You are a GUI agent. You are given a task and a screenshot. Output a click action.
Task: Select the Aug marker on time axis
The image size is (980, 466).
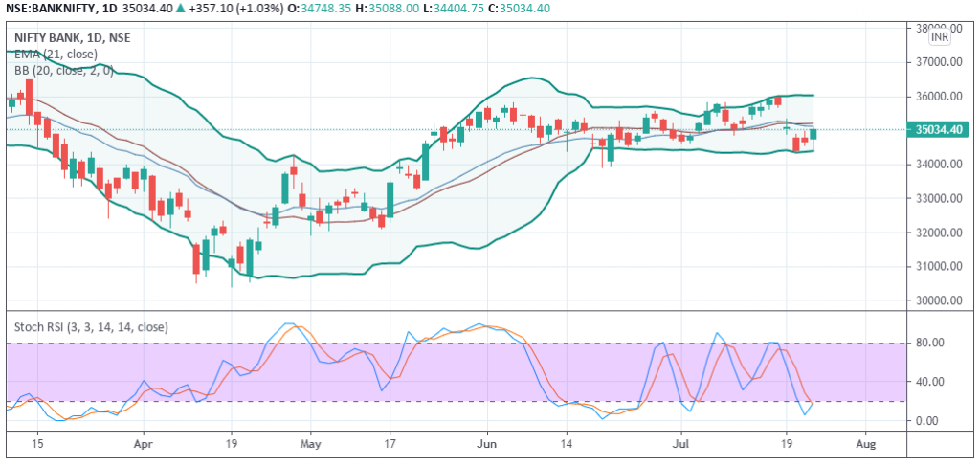864,445
